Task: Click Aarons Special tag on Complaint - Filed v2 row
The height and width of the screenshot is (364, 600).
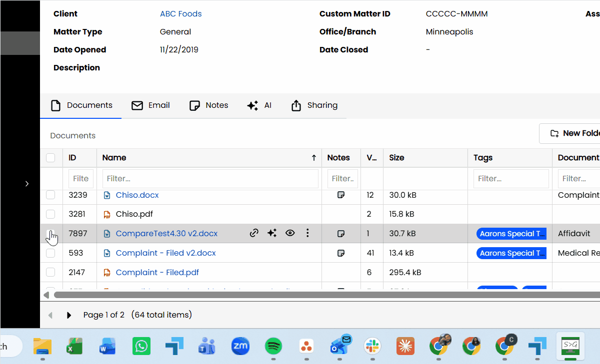Action: coord(511,253)
